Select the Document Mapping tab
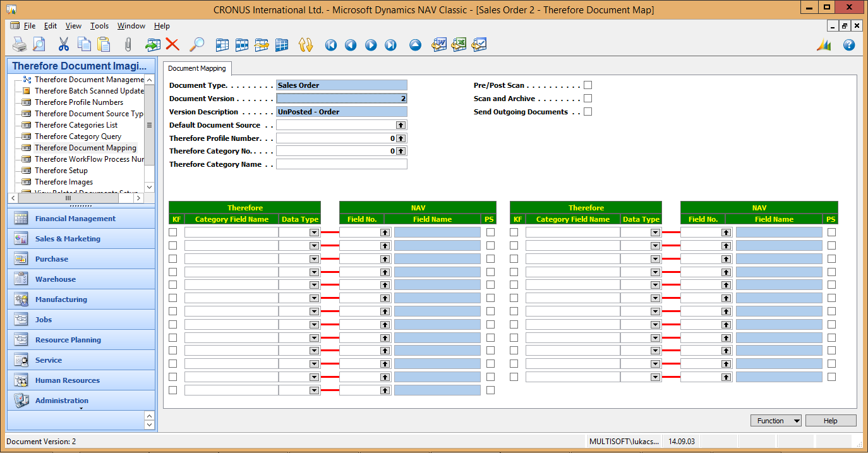The image size is (868, 453). pos(197,68)
